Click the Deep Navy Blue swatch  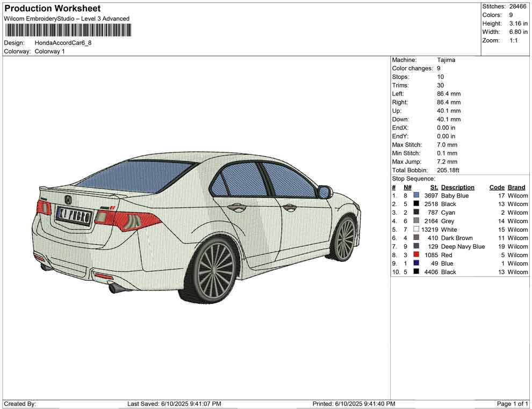[416, 246]
